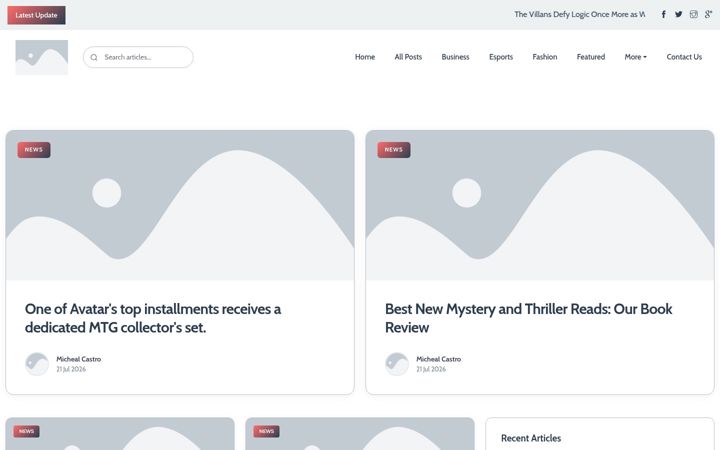Click the date under the Avatar article

71,369
